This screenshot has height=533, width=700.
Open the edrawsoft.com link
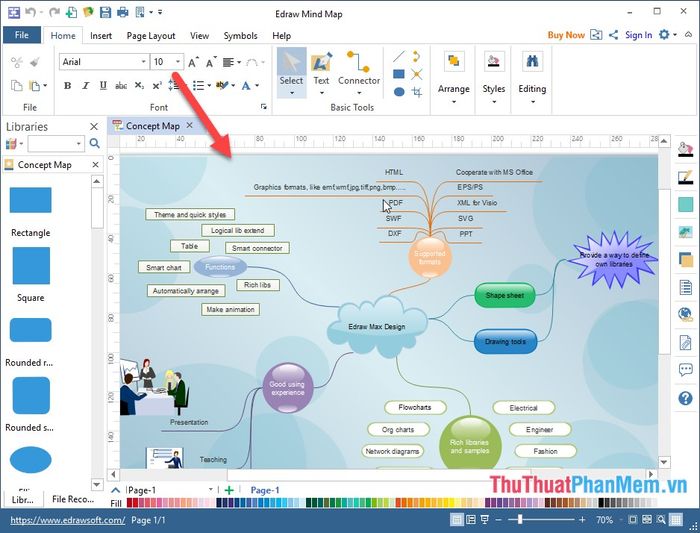67,520
